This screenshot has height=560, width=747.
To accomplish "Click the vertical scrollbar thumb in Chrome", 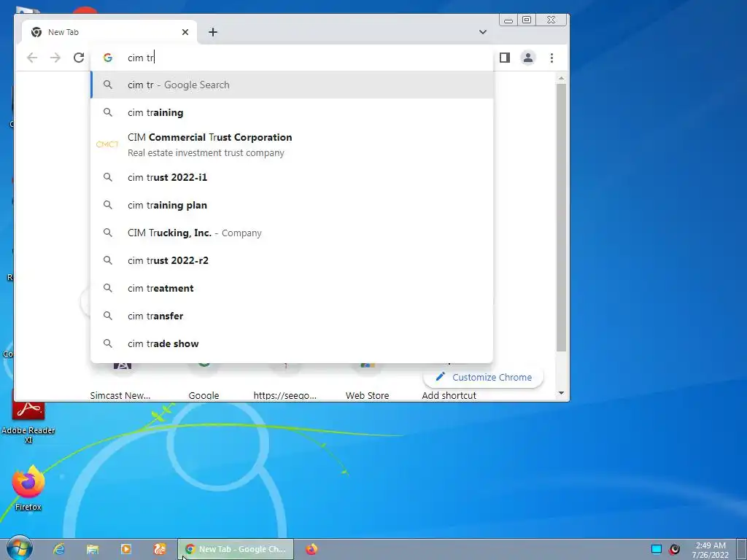I will tap(561, 217).
